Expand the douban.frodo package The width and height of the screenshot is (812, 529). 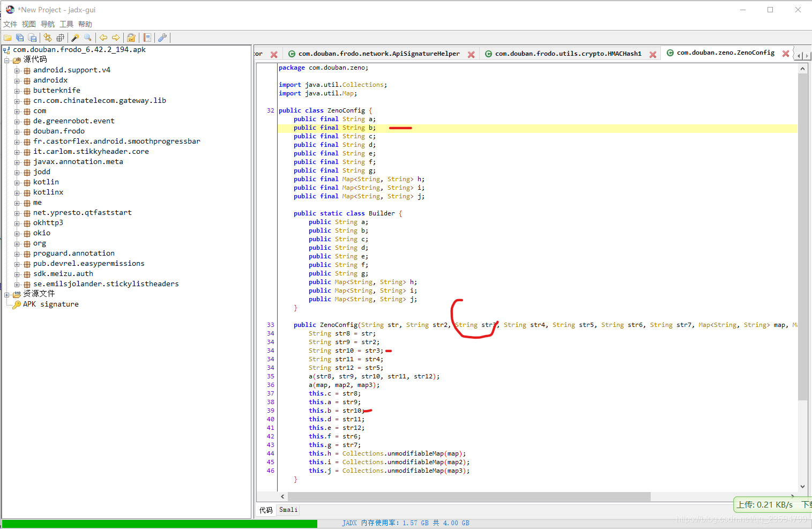[x=17, y=131]
